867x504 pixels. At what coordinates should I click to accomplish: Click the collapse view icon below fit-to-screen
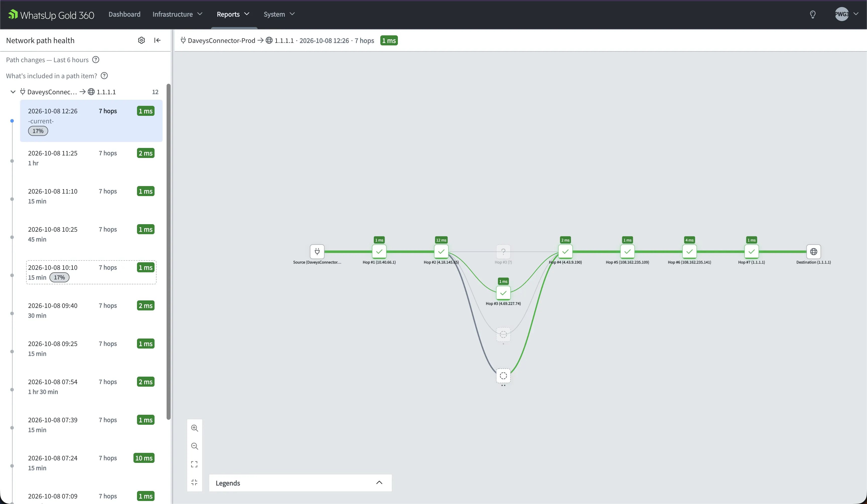point(194,482)
